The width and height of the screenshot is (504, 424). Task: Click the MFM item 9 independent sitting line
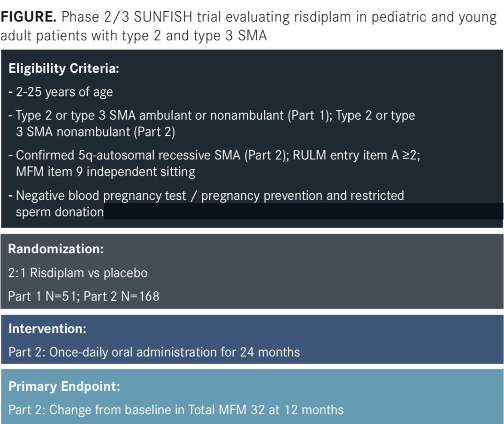[106, 172]
